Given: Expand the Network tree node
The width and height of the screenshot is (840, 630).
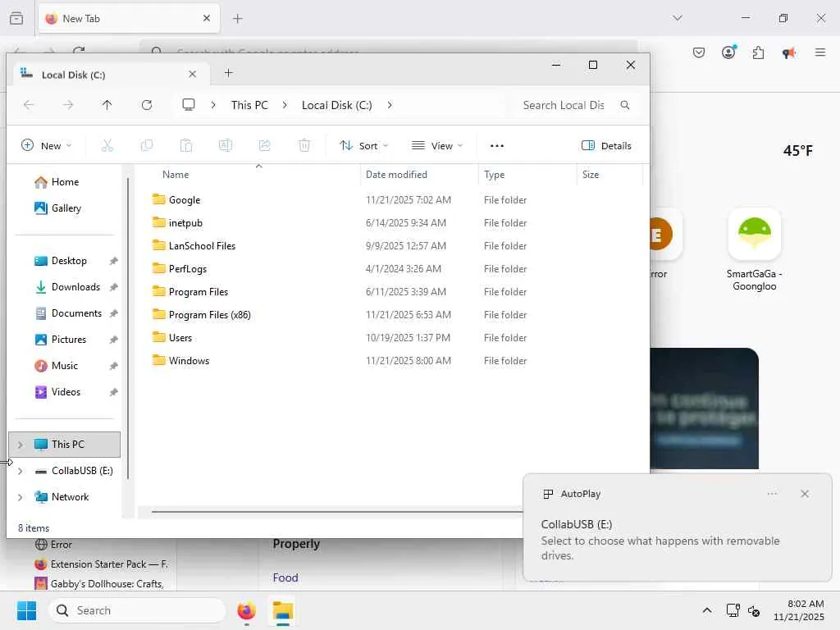Looking at the screenshot, I should coord(20,497).
